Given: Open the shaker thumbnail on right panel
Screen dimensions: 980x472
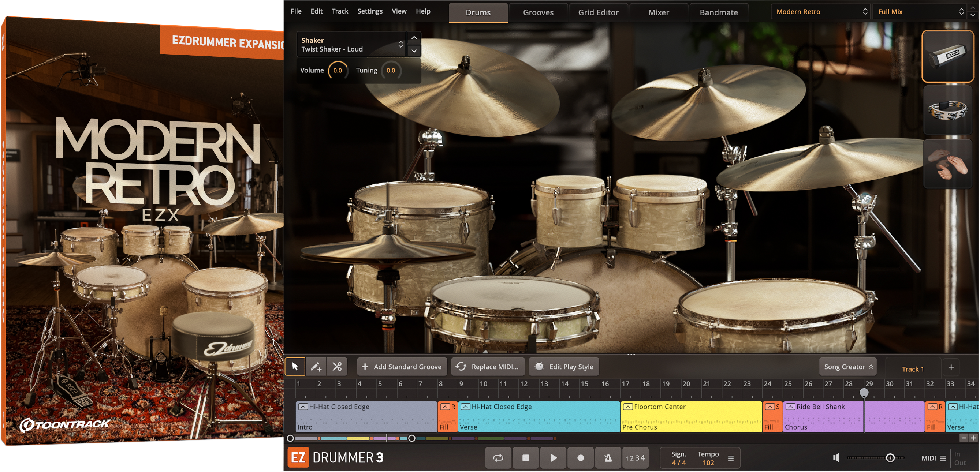Looking at the screenshot, I should 948,56.
